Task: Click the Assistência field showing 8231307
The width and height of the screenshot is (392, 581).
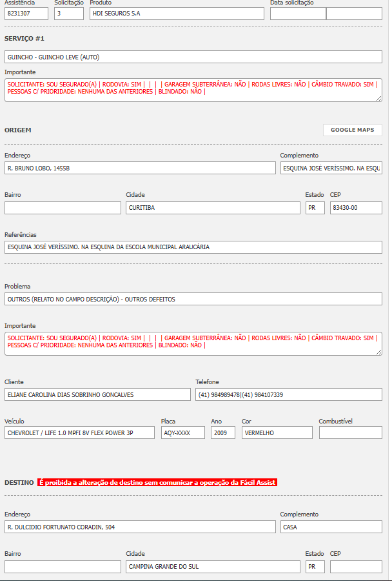Action: pyautogui.click(x=26, y=14)
